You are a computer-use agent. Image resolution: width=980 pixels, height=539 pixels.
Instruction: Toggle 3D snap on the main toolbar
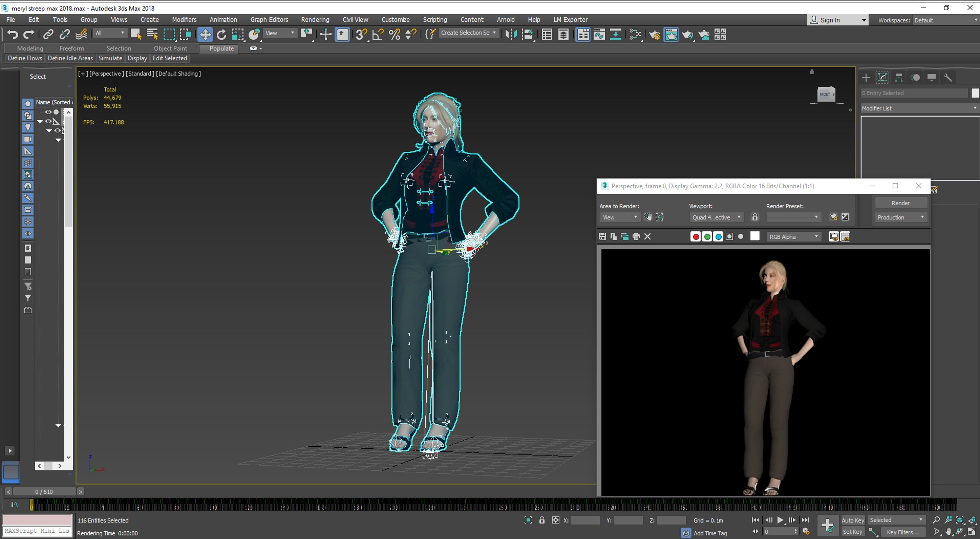click(x=361, y=34)
